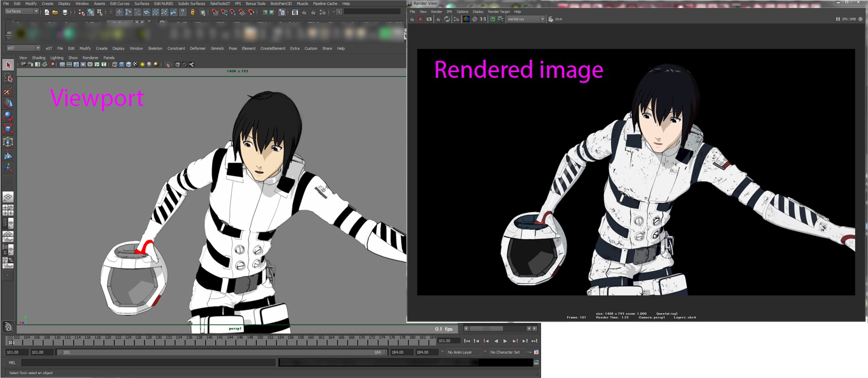The height and width of the screenshot is (378, 868).
Task: Open Edit Curves menu
Action: coord(119,4)
